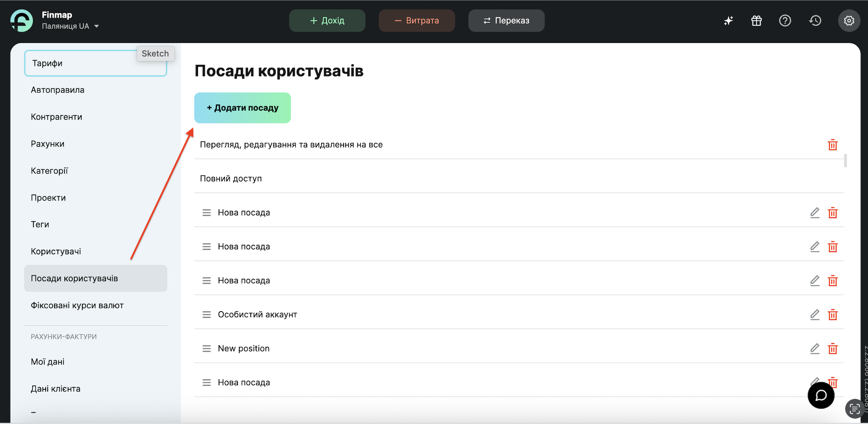Image resolution: width=868 pixels, height=424 pixels.
Task: Click the positions list scrollbar
Action: coord(845,161)
